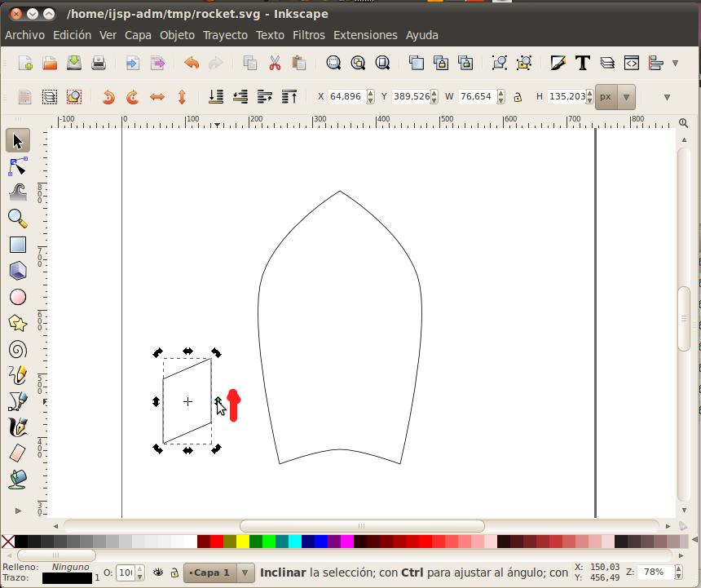Toggle select in all layers icon
The image size is (701, 588).
tap(50, 97)
